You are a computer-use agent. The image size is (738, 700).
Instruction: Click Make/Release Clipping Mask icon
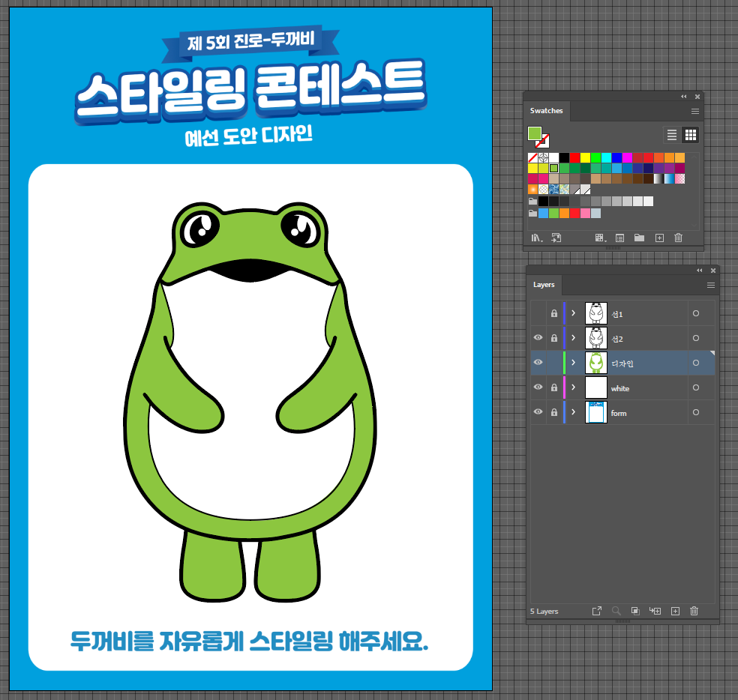point(635,611)
